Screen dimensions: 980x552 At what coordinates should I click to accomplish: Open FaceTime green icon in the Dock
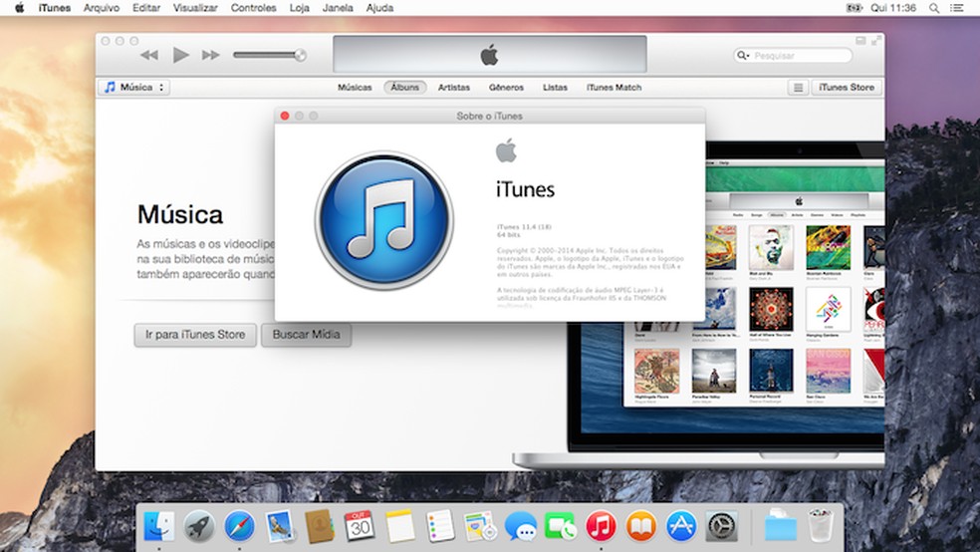click(561, 526)
